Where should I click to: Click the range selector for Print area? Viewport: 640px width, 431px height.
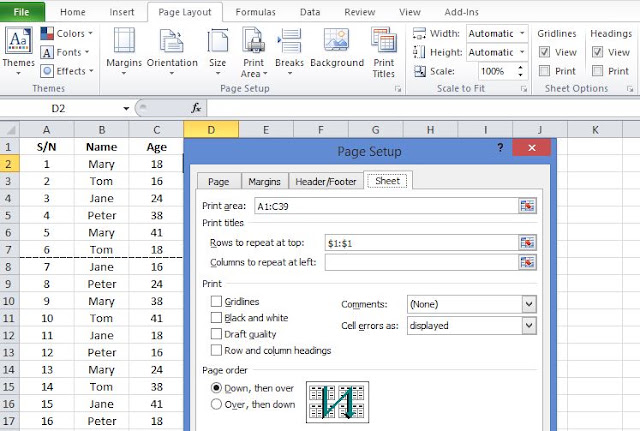coord(527,206)
